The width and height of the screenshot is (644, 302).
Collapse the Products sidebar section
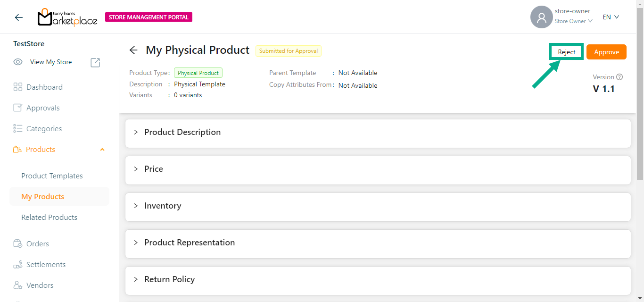tap(102, 150)
